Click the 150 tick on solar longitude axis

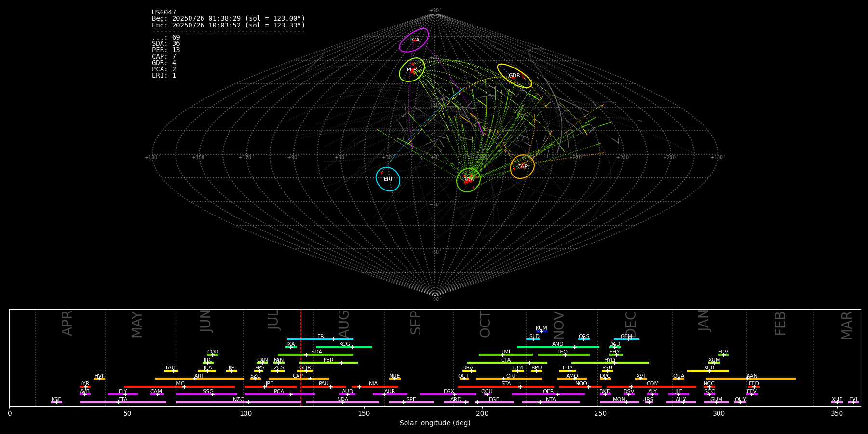tap(364, 413)
